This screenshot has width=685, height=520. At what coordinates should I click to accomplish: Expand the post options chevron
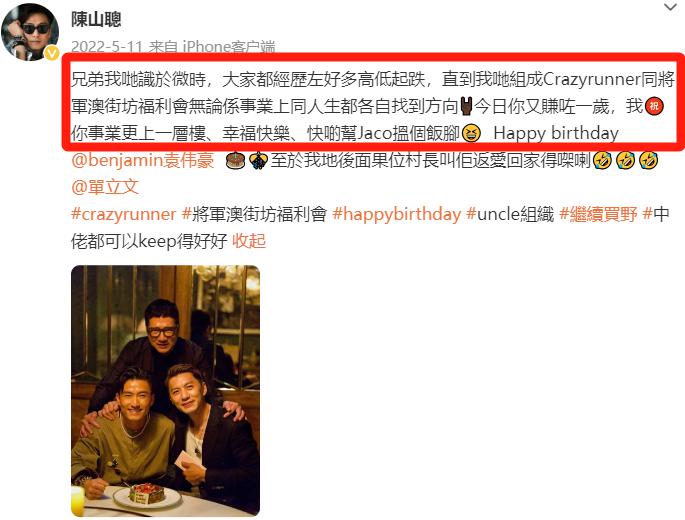pos(670,7)
